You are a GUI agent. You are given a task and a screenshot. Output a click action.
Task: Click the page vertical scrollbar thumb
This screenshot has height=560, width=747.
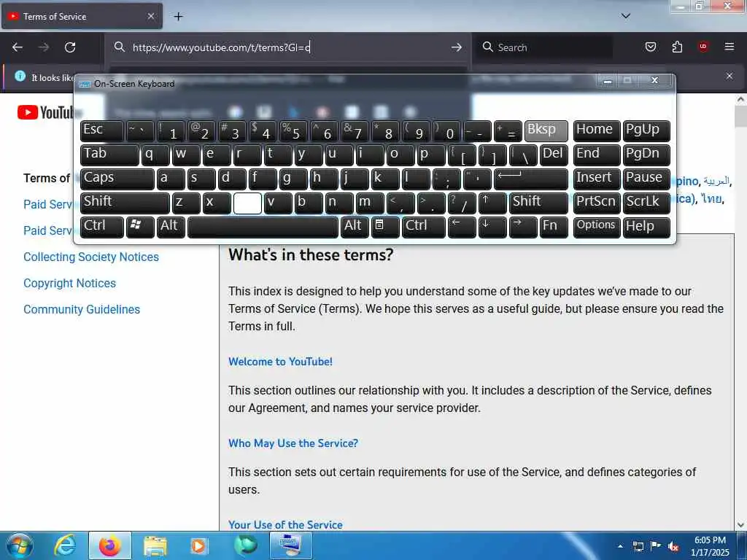click(x=740, y=116)
